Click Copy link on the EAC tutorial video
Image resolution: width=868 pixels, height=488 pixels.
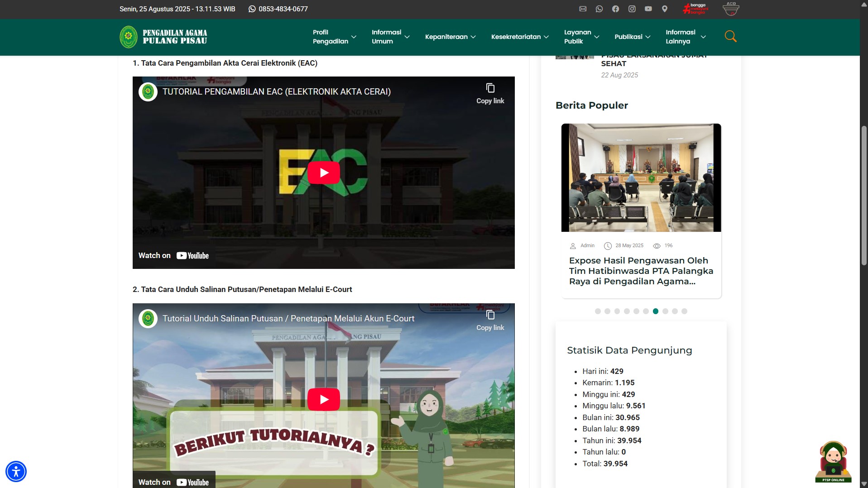490,94
